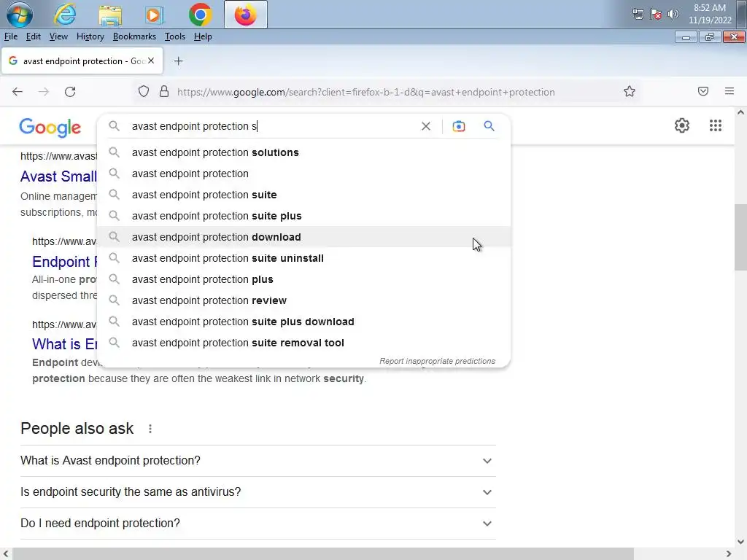747x560 pixels.
Task: Open the Tools menu
Action: point(175,36)
